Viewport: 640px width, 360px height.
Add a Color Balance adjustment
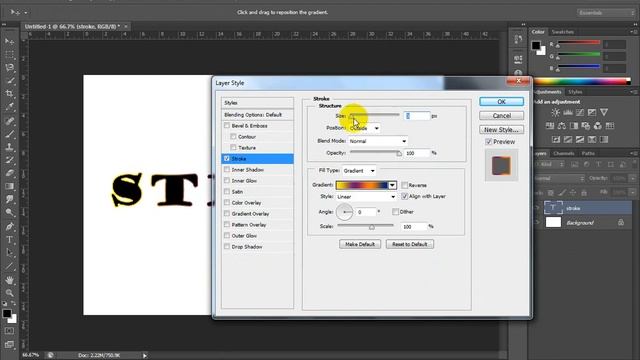tap(562, 126)
